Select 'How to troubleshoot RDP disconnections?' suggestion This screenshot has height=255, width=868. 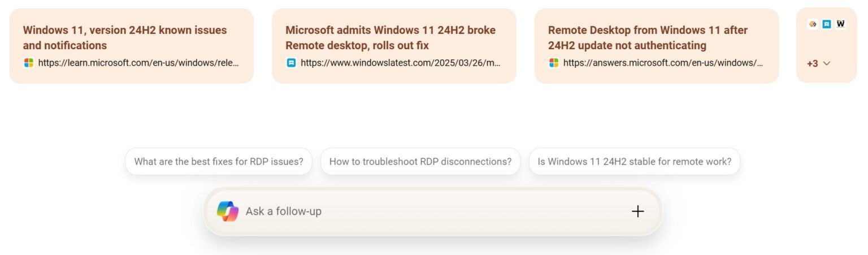pos(420,162)
